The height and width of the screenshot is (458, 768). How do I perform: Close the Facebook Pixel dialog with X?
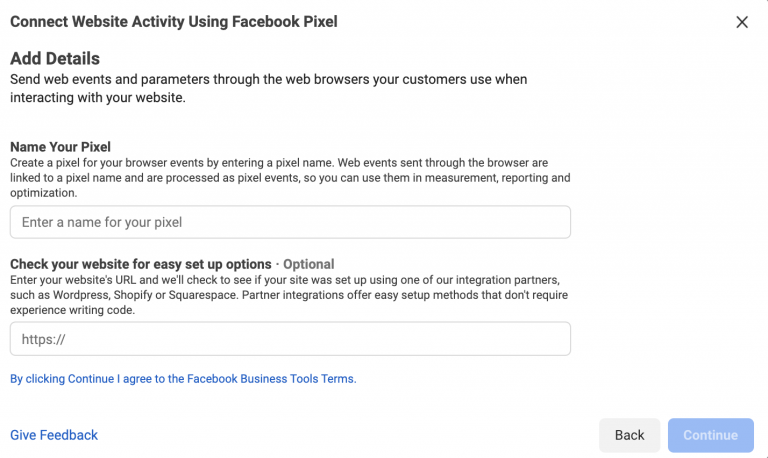point(742,22)
